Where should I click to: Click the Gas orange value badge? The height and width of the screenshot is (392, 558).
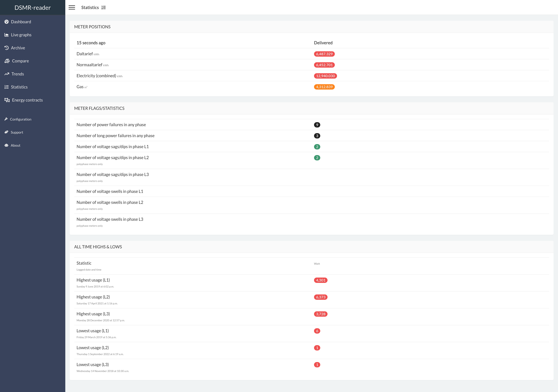(x=324, y=87)
